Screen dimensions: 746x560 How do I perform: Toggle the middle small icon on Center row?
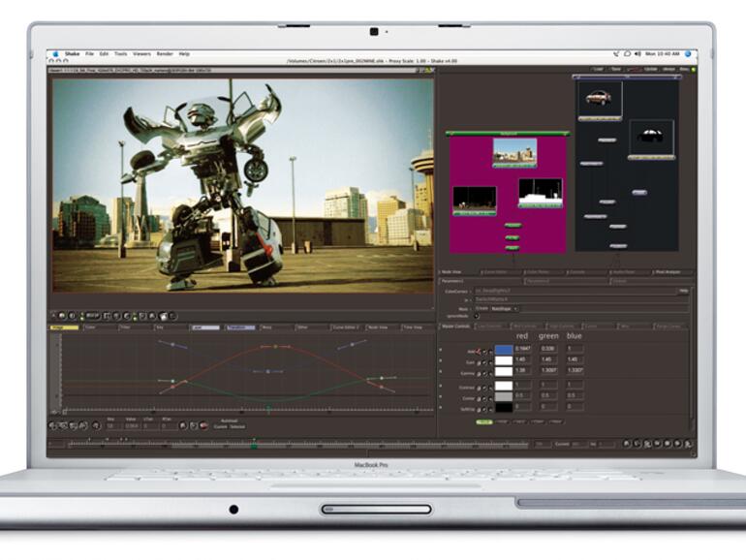[x=484, y=399]
